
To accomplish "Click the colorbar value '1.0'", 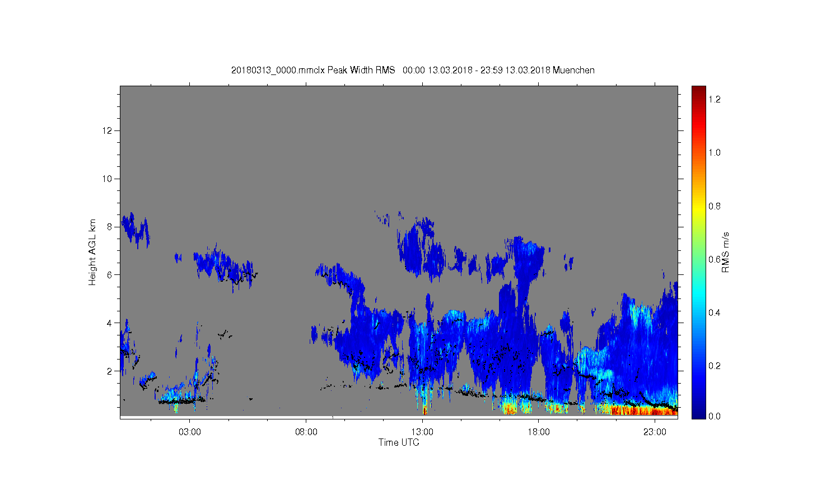I will click(714, 152).
